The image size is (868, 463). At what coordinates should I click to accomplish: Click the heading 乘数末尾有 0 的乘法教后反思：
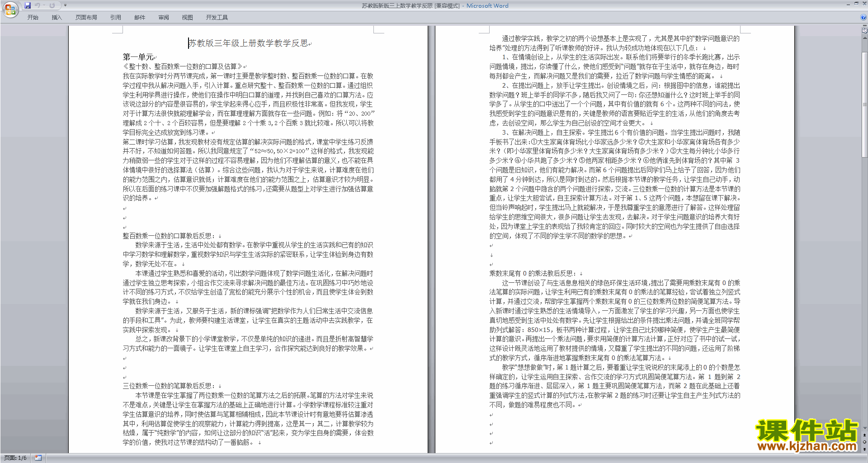[533, 273]
